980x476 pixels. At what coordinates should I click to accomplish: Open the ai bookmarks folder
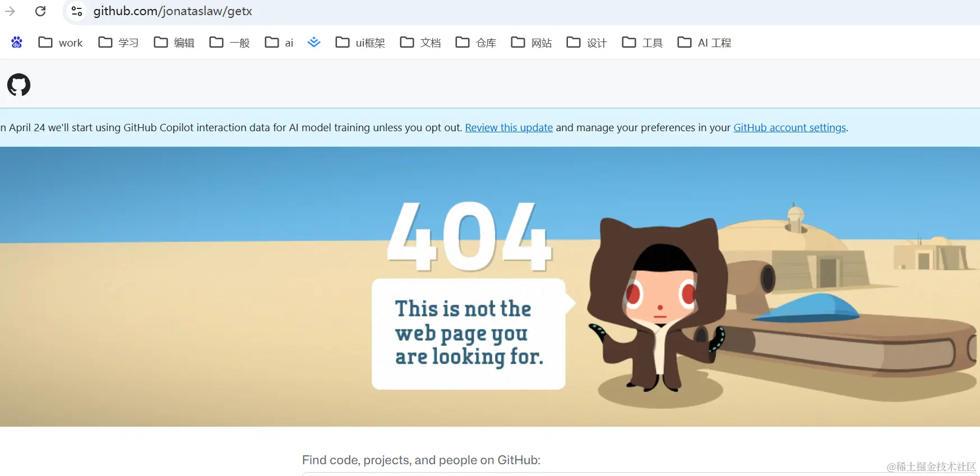[279, 43]
